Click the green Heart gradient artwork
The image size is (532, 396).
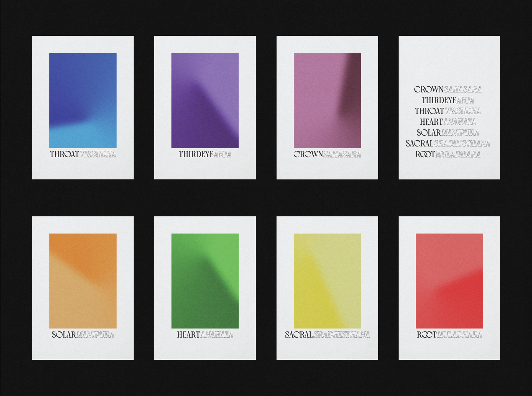pyautogui.click(x=205, y=281)
